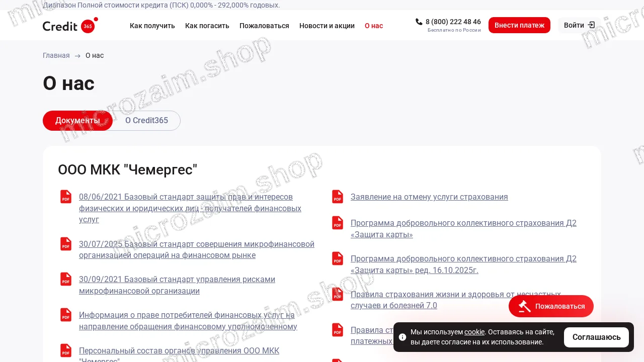Click the Бесплатно по России caption
The image size is (644, 362).
click(x=454, y=30)
